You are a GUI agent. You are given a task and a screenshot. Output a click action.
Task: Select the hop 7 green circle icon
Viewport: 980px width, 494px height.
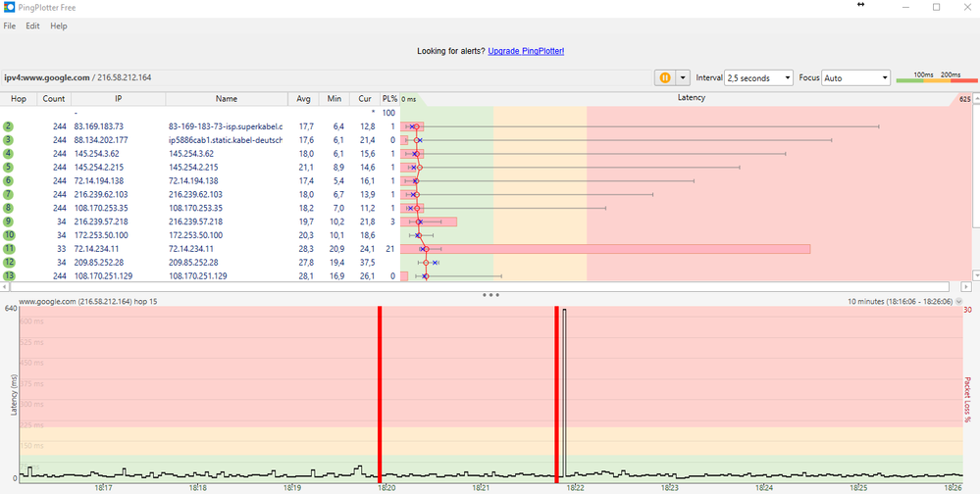[x=8, y=194]
